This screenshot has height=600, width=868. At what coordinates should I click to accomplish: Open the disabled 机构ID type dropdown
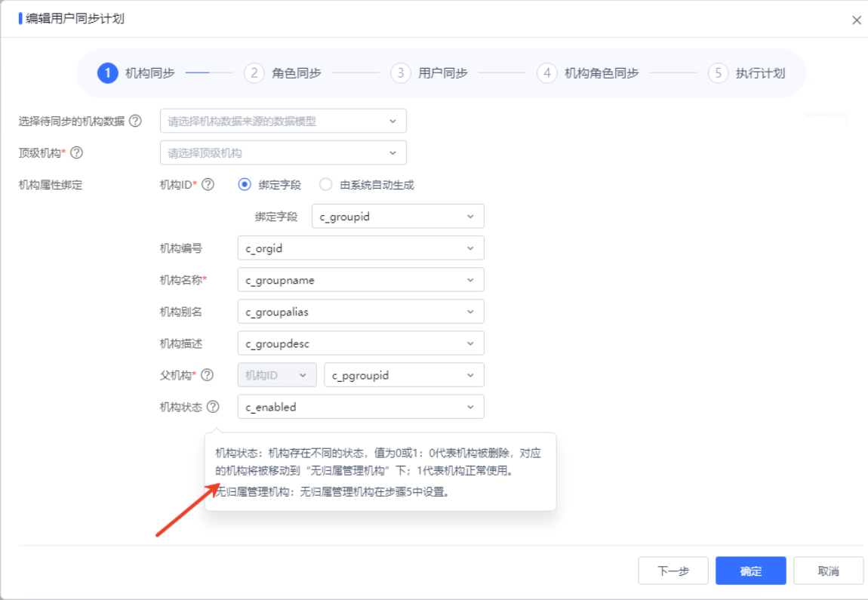pos(277,375)
